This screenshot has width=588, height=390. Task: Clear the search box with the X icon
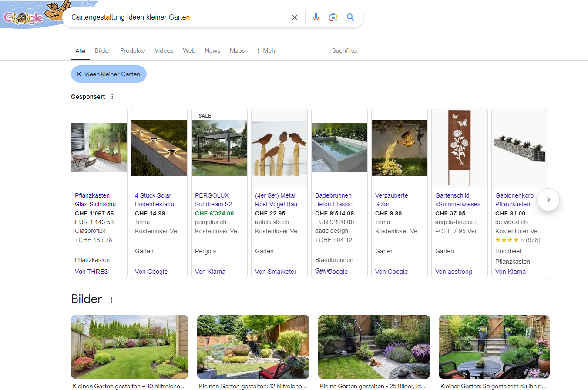pyautogui.click(x=295, y=17)
